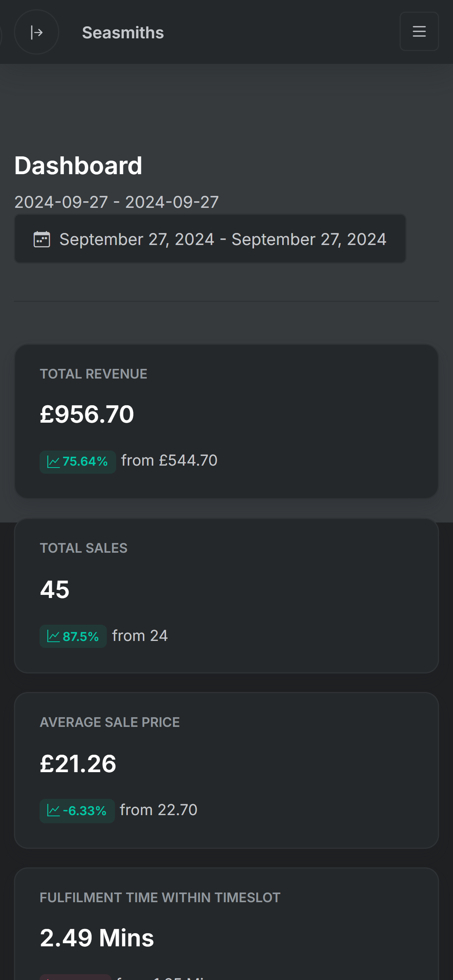Click the 2024-09-27 date range text
This screenshot has height=980, width=453.
[x=117, y=202]
